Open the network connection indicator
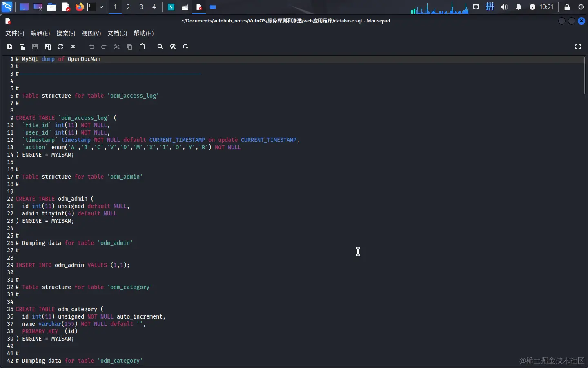588x368 pixels. [476, 7]
